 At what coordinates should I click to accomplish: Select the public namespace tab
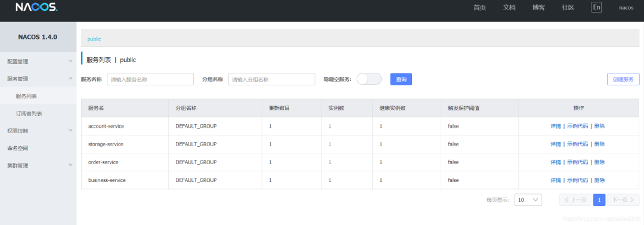click(94, 39)
